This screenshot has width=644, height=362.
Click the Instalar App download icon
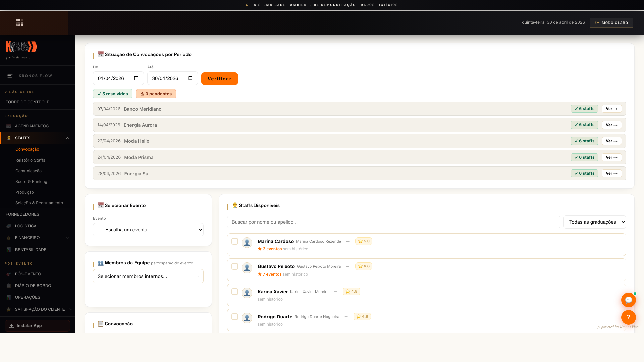pyautogui.click(x=11, y=326)
